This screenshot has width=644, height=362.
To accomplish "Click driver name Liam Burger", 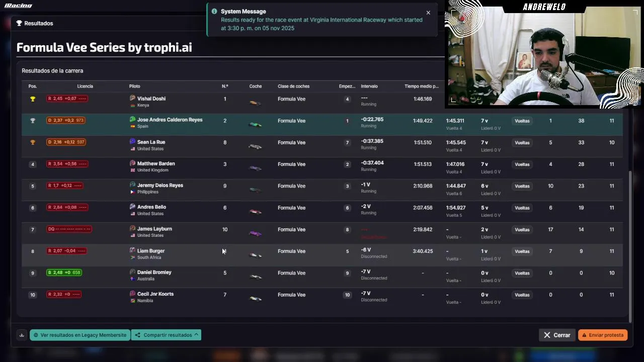I will pyautogui.click(x=151, y=251).
